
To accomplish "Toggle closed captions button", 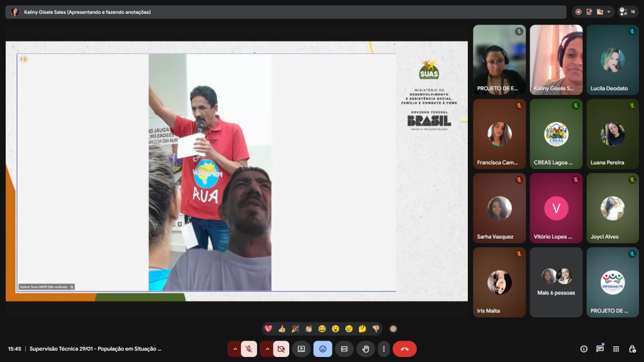I will click(x=344, y=349).
